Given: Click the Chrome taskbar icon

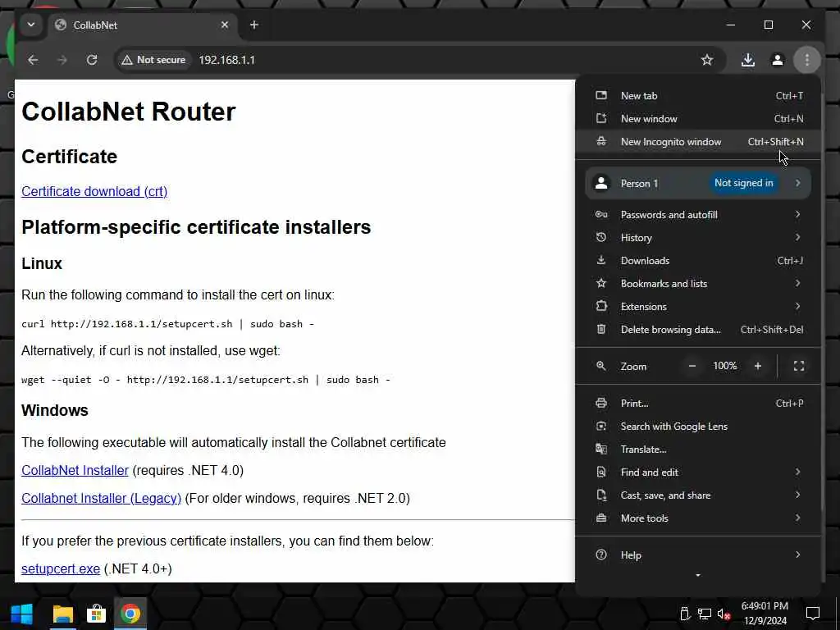Looking at the screenshot, I should click(x=130, y=614).
